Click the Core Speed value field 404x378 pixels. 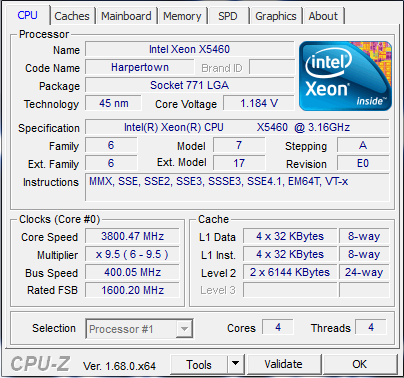point(132,236)
